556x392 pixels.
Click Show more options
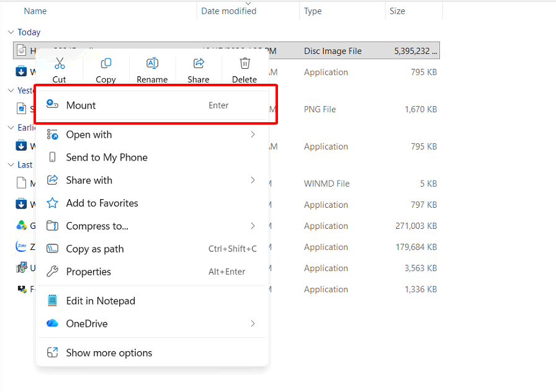click(x=152, y=353)
